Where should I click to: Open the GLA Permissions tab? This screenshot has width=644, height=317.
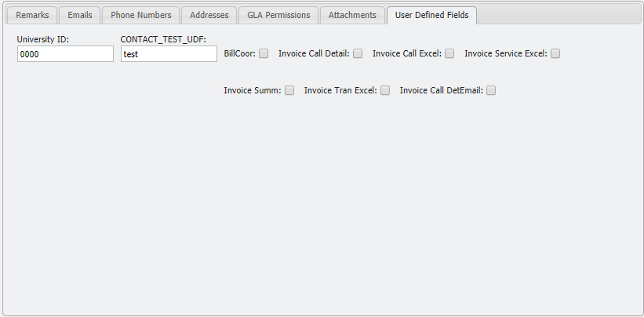coord(278,15)
